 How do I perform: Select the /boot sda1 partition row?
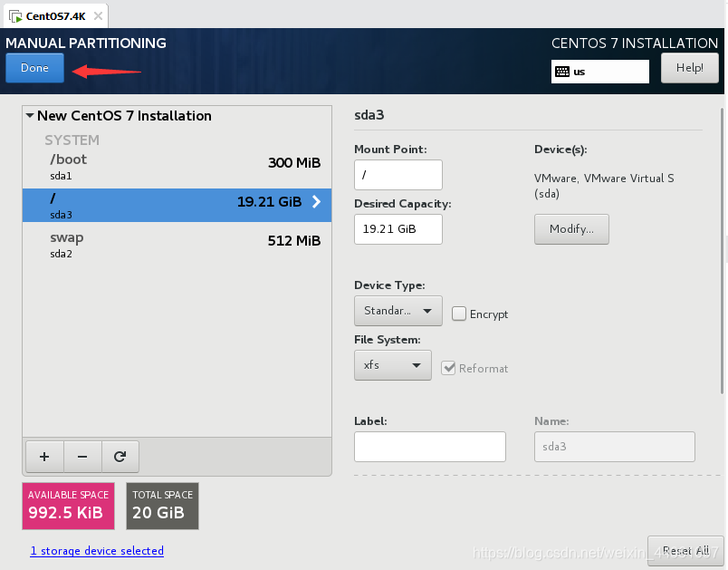177,167
